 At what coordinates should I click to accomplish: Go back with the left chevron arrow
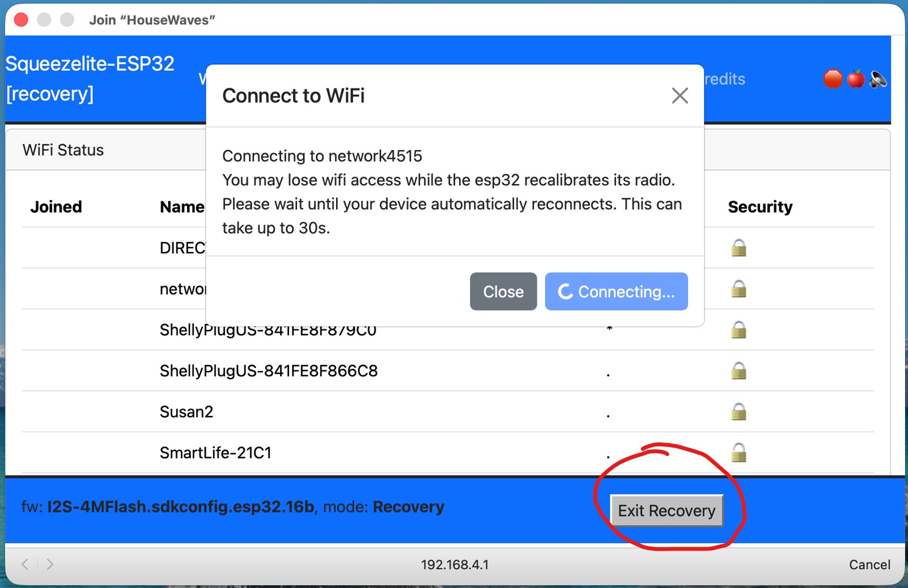click(25, 564)
